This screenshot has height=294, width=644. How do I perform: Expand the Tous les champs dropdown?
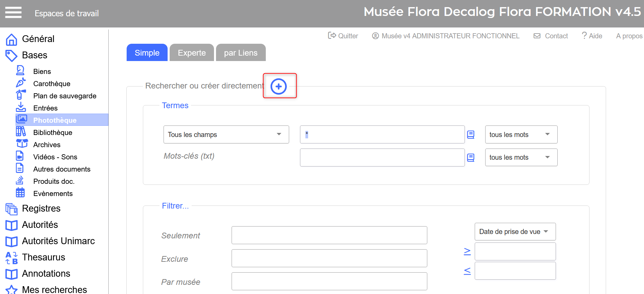(x=226, y=135)
